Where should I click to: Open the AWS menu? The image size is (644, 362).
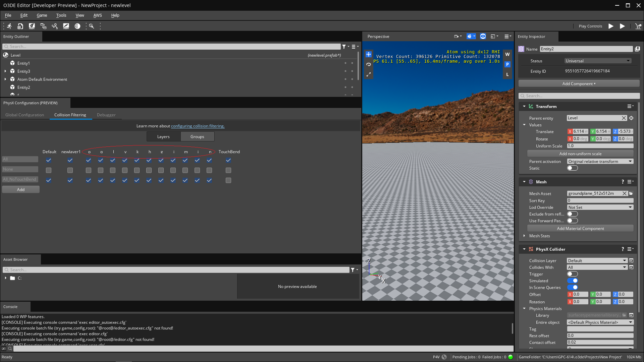tap(98, 15)
